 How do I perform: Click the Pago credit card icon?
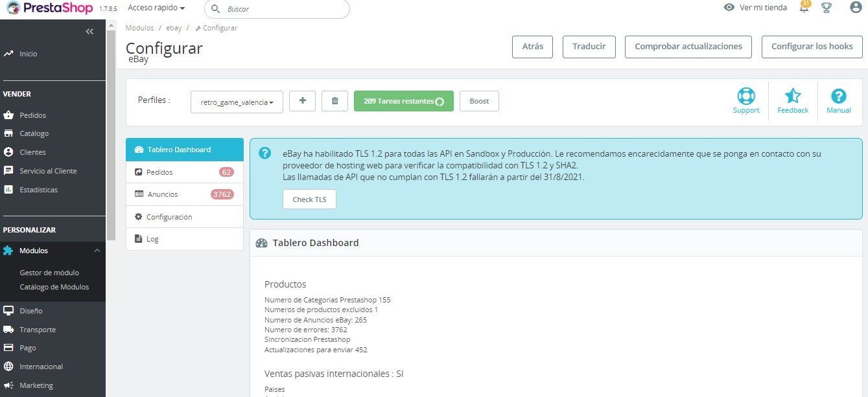coord(8,348)
